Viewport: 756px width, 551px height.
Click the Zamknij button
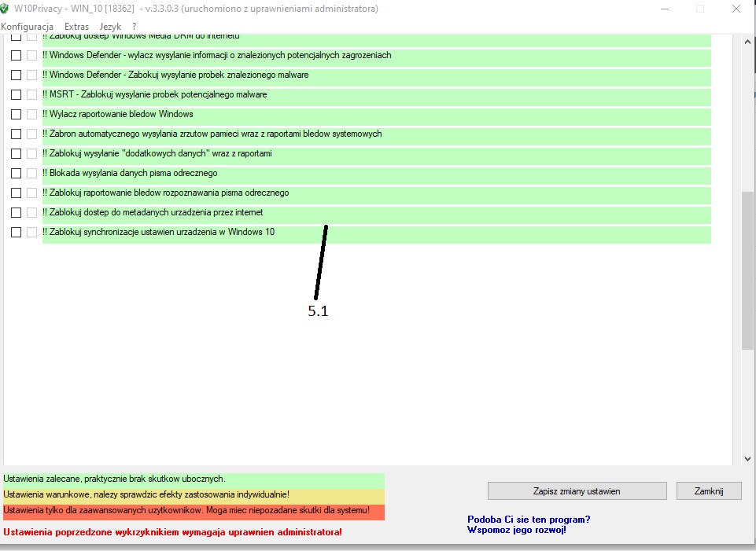coord(709,491)
